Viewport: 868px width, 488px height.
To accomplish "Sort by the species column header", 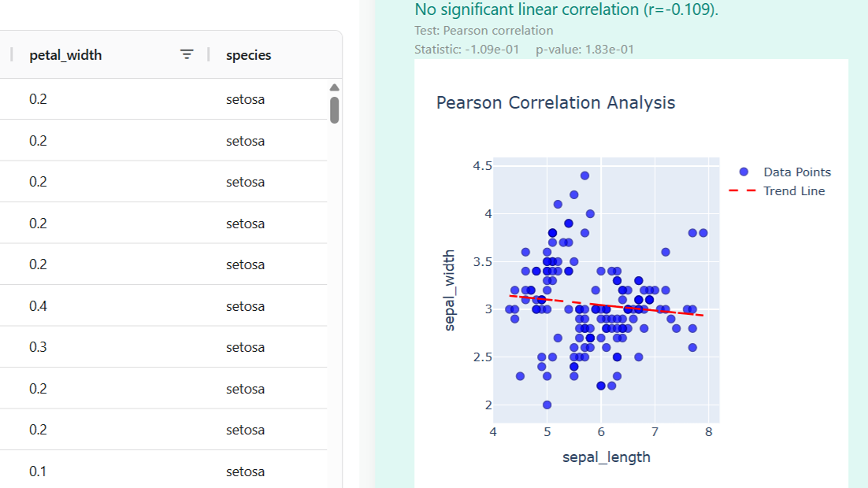I will (248, 55).
